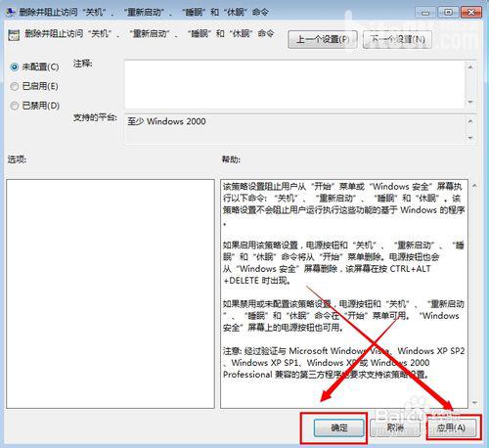The image size is (489, 448).
Task: Click the policy icon in the title bar
Action: click(x=10, y=12)
